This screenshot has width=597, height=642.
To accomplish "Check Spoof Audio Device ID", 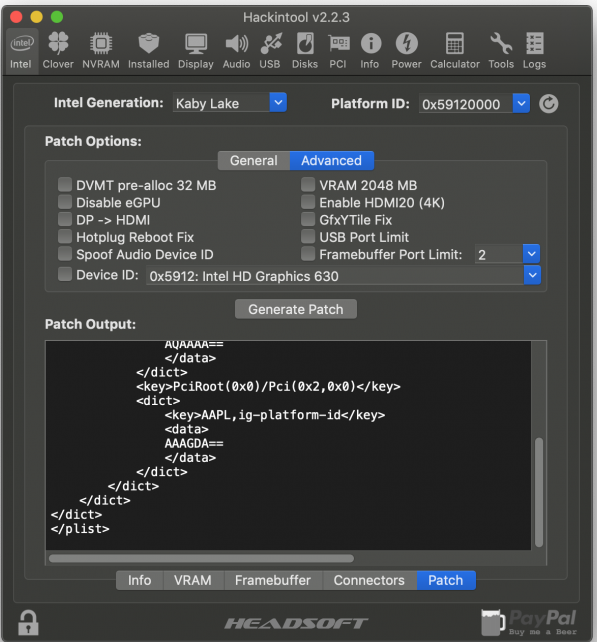I will coord(65,253).
